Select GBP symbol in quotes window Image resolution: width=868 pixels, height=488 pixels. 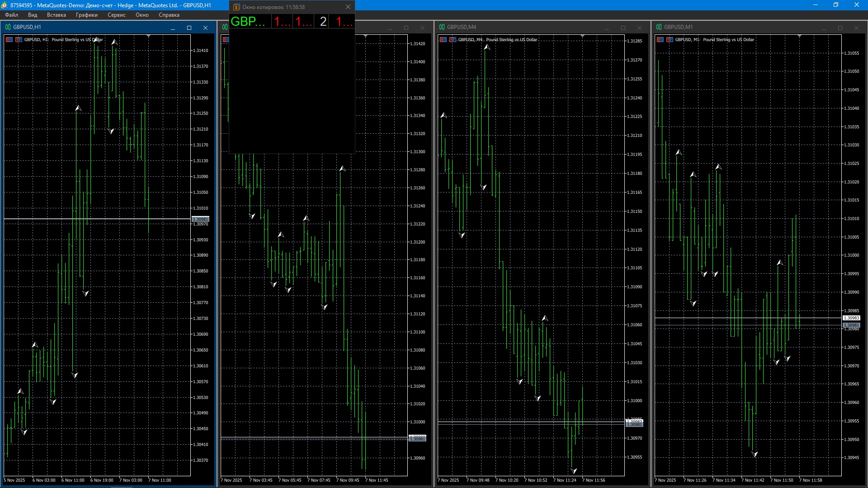pyautogui.click(x=248, y=21)
